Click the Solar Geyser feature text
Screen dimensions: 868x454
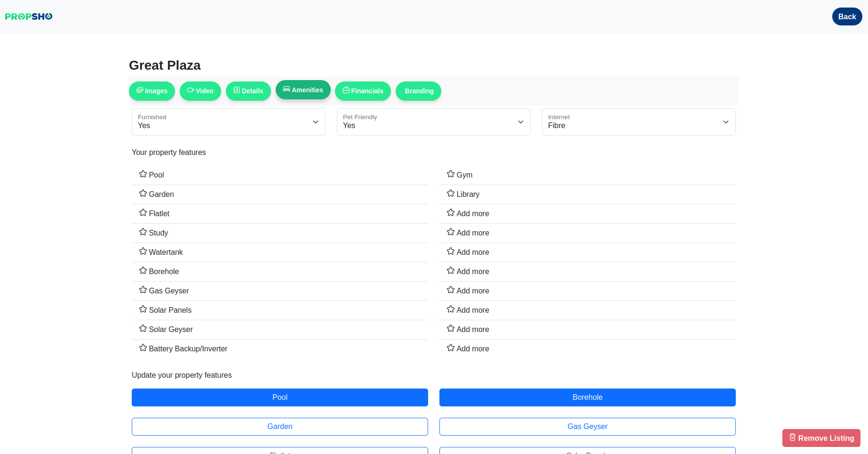pos(171,330)
